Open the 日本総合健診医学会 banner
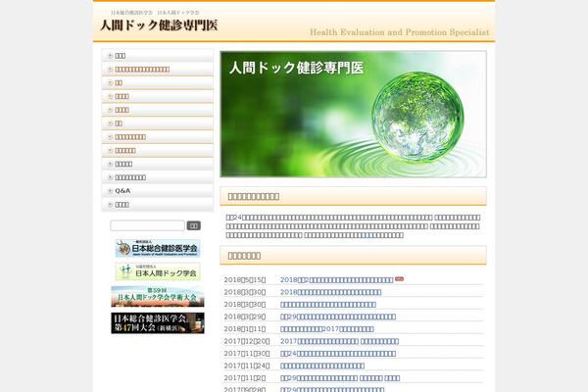588x392 pixels. 158,248
